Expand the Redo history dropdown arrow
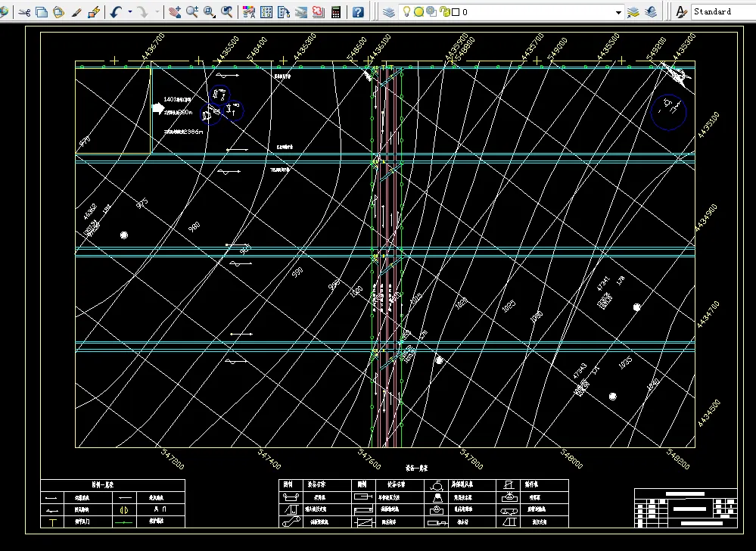This screenshot has width=756, height=551. click(157, 12)
